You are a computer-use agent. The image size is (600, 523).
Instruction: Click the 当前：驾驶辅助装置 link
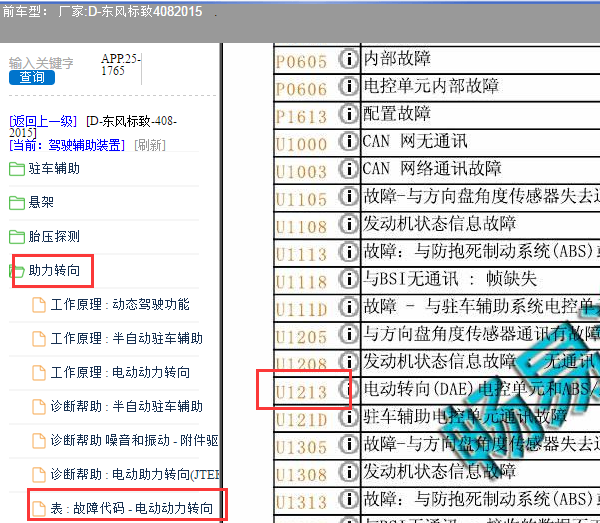[67, 145]
